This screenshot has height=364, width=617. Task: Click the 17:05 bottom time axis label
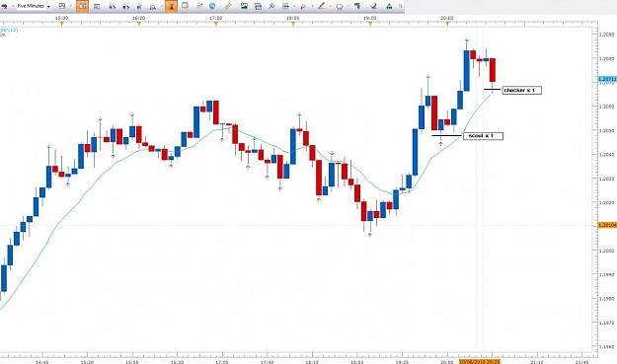click(222, 362)
